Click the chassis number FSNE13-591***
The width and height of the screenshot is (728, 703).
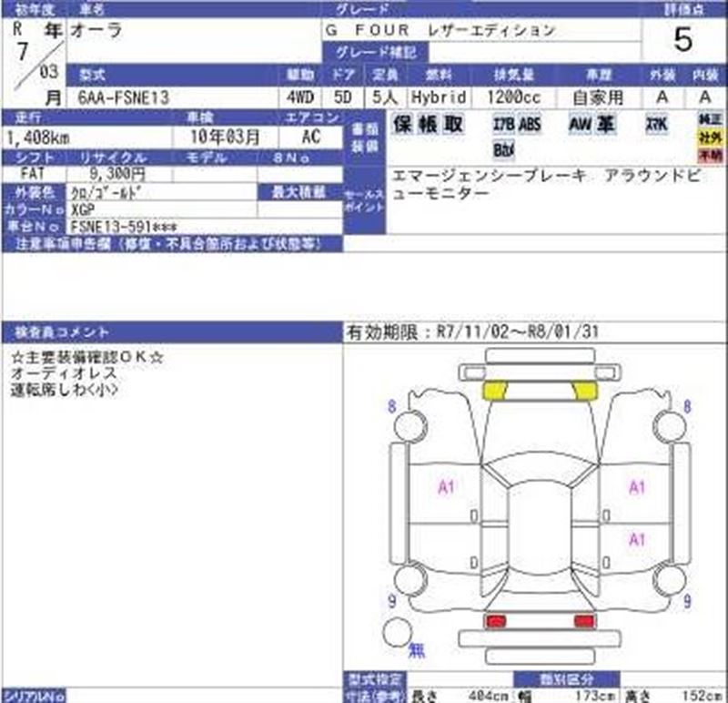[x=124, y=228]
